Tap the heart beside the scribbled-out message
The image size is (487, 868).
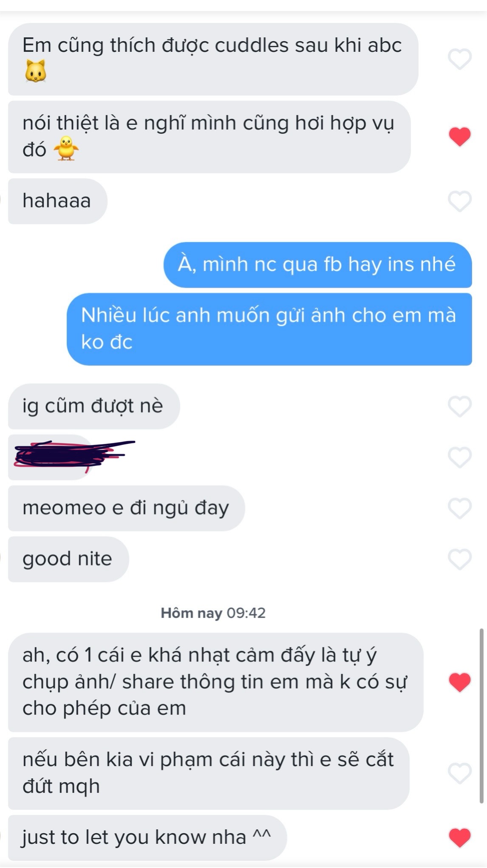pyautogui.click(x=460, y=457)
